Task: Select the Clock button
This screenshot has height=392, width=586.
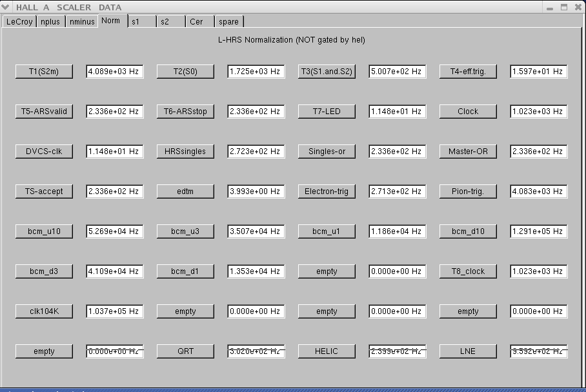Action: click(x=468, y=112)
